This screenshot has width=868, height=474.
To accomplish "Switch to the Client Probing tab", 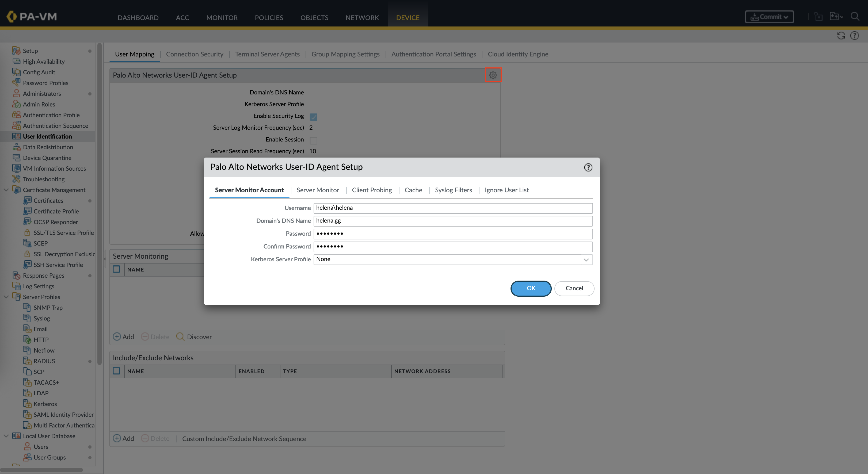I will point(372,190).
